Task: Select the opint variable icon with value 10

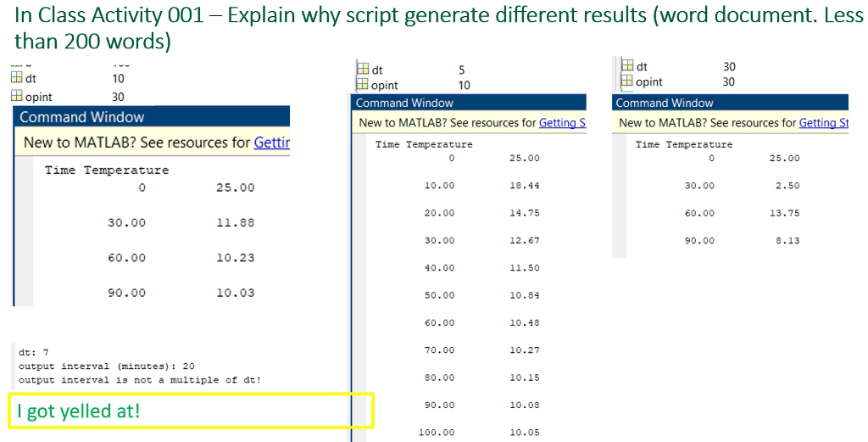Action: pyautogui.click(x=363, y=84)
